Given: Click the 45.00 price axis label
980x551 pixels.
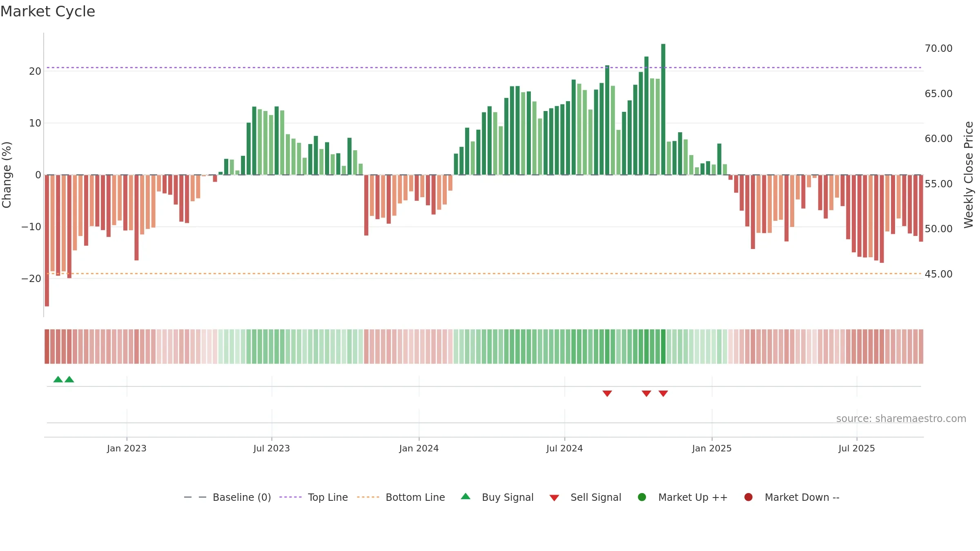Looking at the screenshot, I should [x=938, y=274].
